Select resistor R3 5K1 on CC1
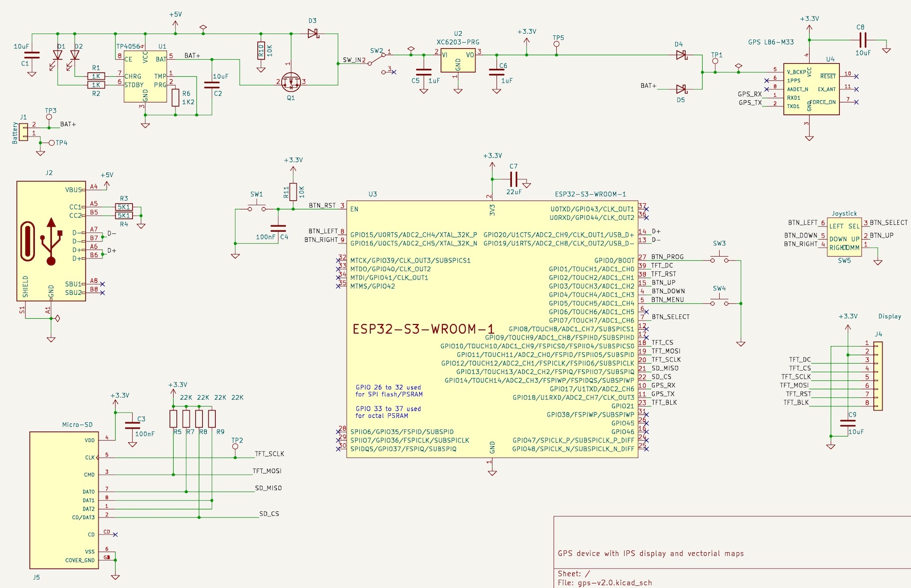The height and width of the screenshot is (588, 911). (x=124, y=207)
